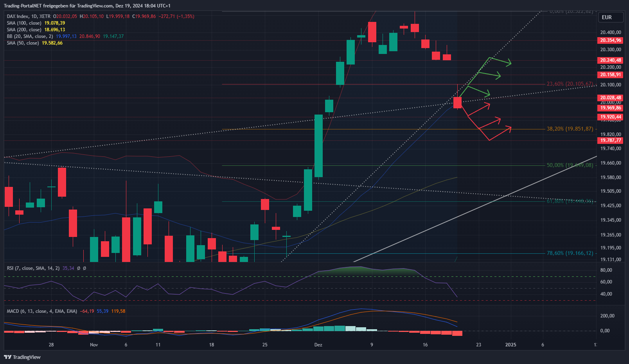Click the 19.195,00 price axis tick
This screenshot has width=629, height=364.
point(611,248)
